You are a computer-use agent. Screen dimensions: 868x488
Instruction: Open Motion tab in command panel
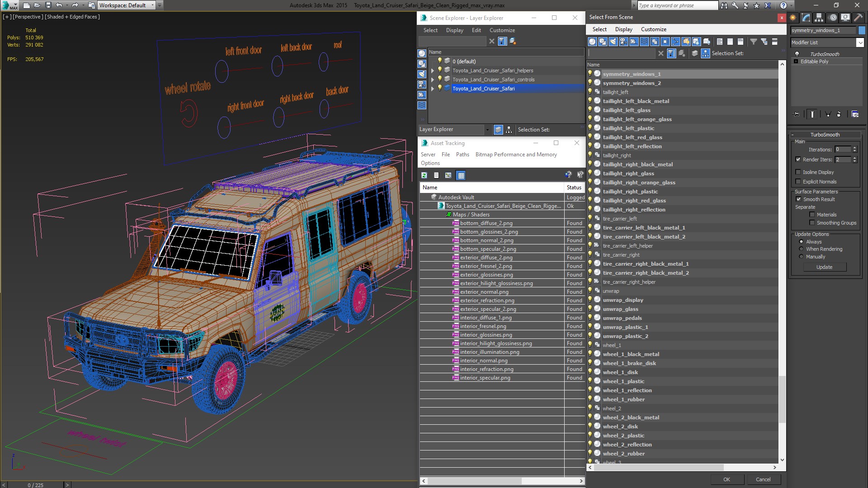[x=833, y=18]
